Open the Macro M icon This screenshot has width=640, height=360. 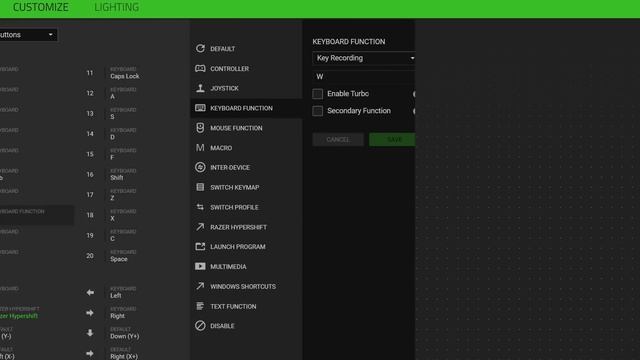click(x=200, y=148)
